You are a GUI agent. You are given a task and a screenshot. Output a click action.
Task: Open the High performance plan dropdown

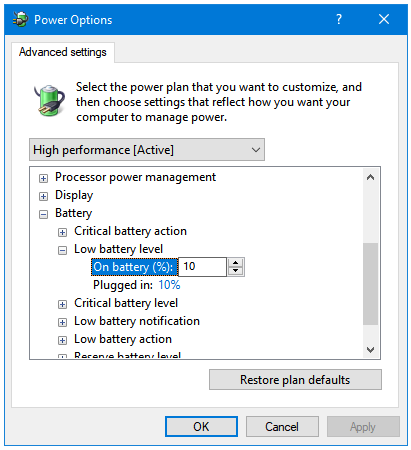pyautogui.click(x=147, y=150)
